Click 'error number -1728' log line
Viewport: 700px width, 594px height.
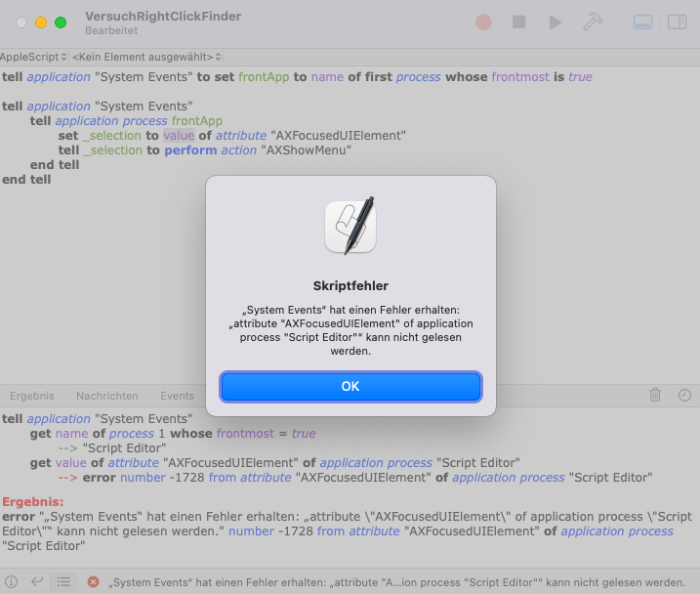pos(355,478)
